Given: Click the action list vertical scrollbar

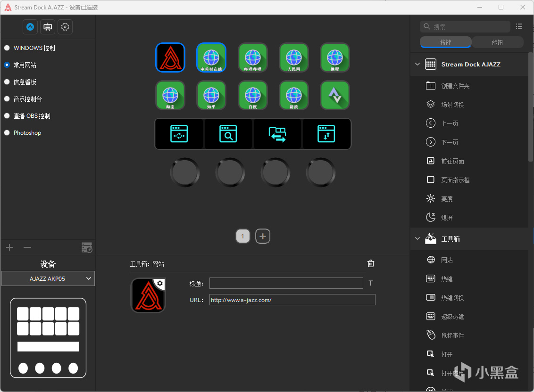Looking at the screenshot, I should [x=531, y=107].
